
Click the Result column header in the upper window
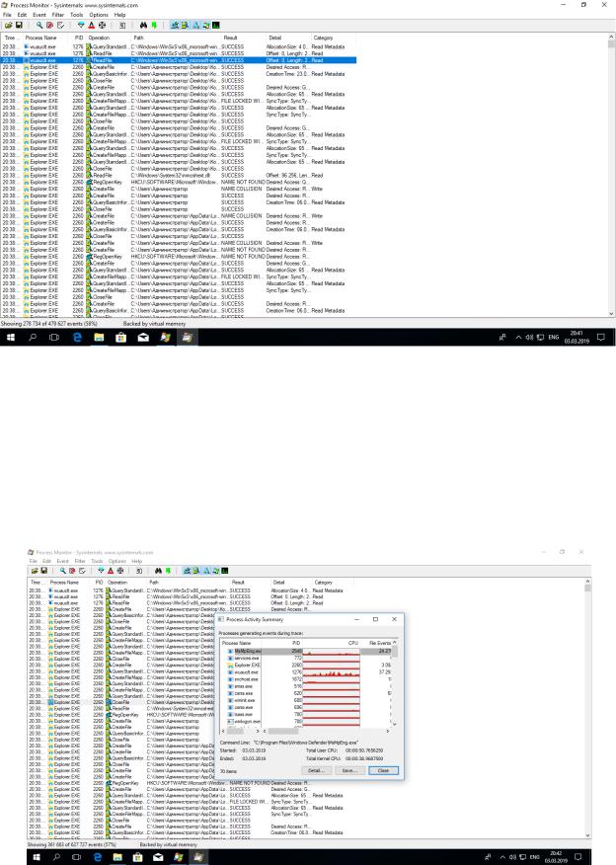(242, 39)
